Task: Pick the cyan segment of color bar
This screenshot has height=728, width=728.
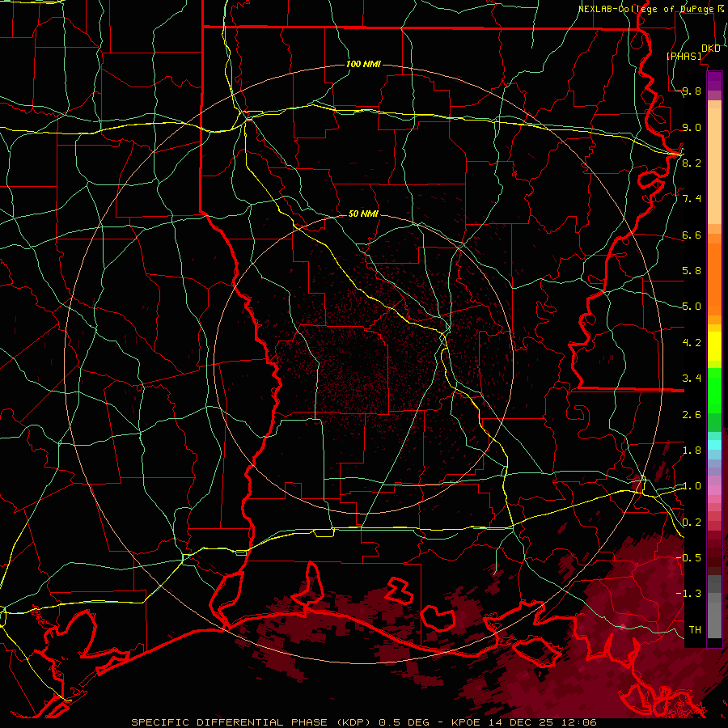Action: (714, 444)
